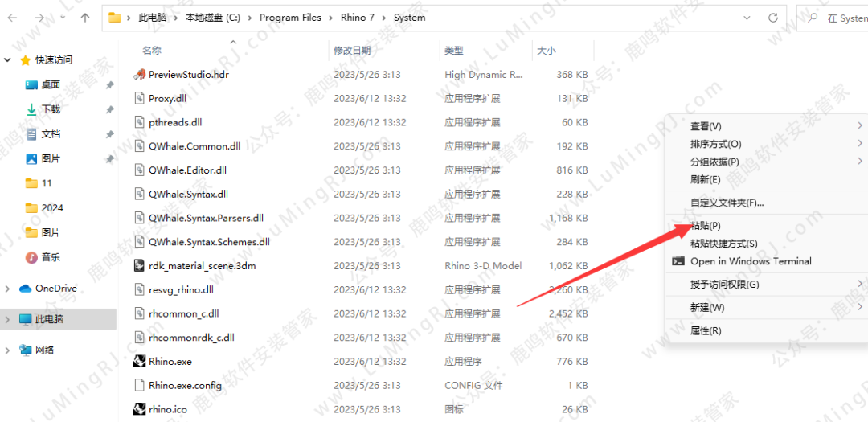Click the Rhino.exe application icon

tap(139, 362)
